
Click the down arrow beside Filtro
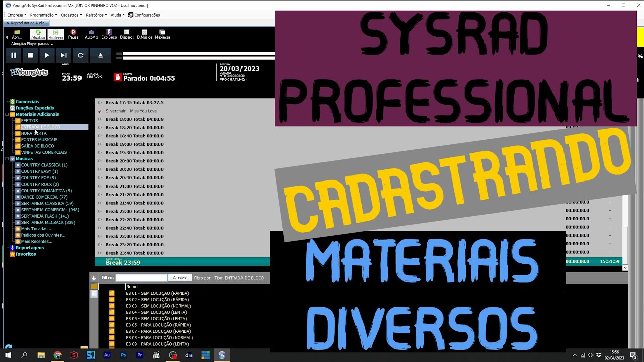coord(94,278)
